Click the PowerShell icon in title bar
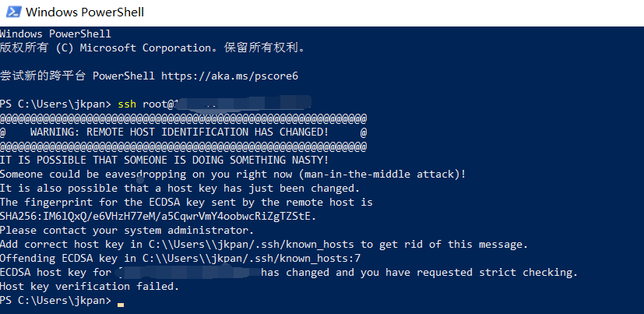The image size is (644, 314). 13,12
